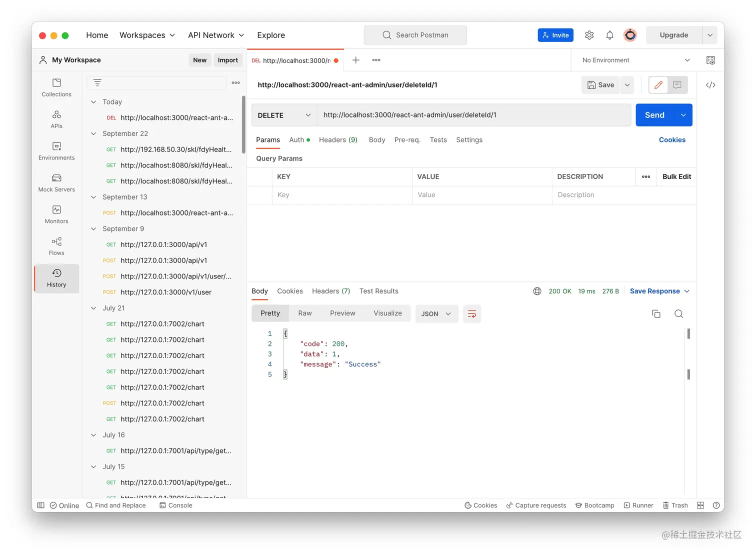Open the No Environment selector

click(x=636, y=60)
